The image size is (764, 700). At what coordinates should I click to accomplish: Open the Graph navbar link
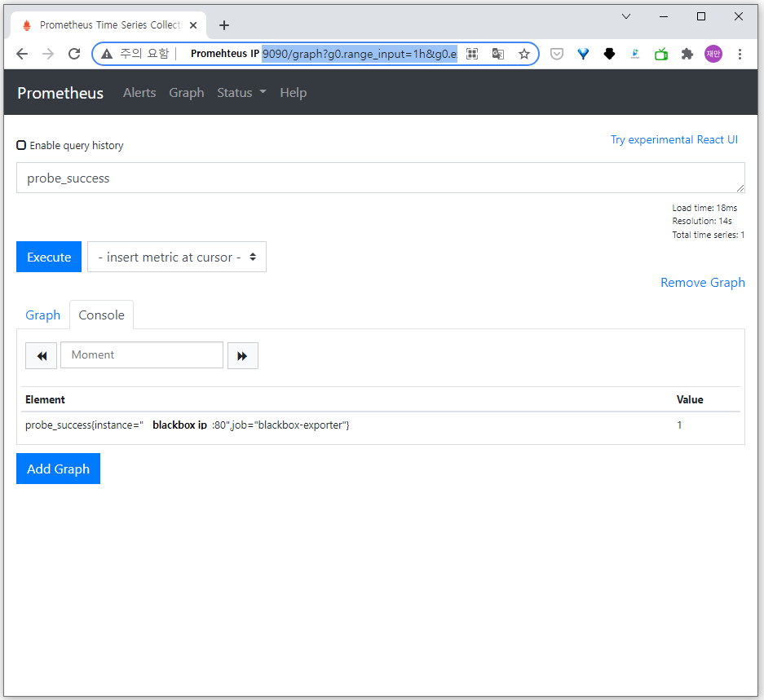pyautogui.click(x=187, y=93)
